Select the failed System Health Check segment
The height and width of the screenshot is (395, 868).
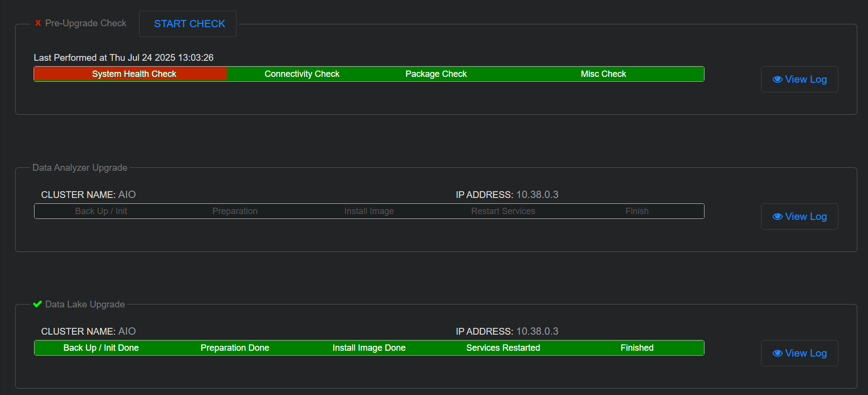pyautogui.click(x=134, y=74)
